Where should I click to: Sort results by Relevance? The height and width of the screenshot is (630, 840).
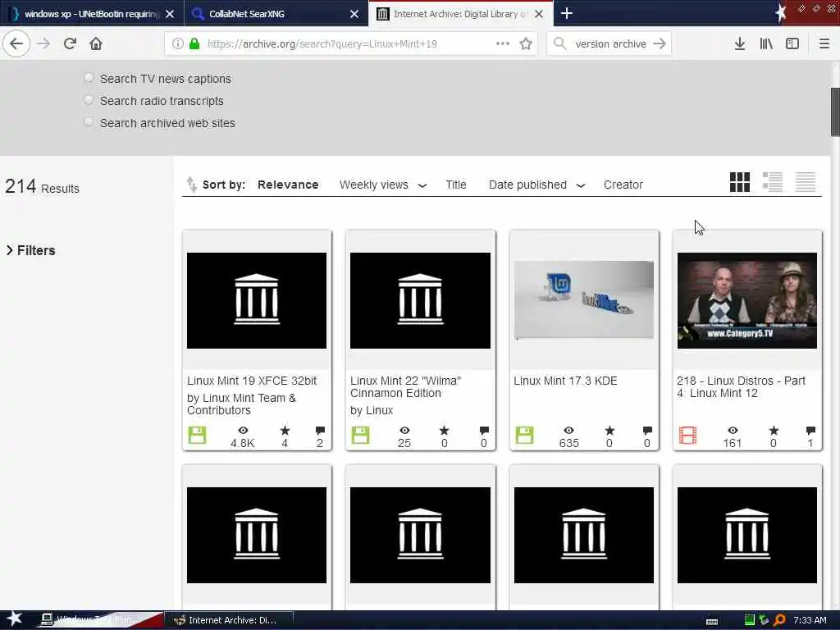pos(288,185)
